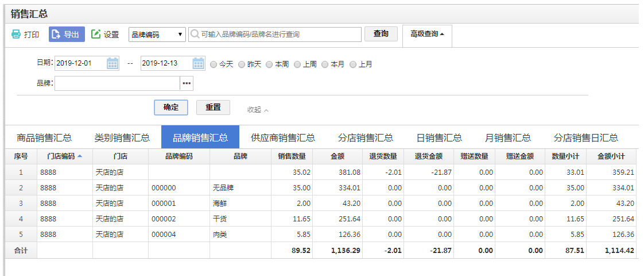Click the search magnifier icon
Screen dimensions: 644x276
coord(195,34)
